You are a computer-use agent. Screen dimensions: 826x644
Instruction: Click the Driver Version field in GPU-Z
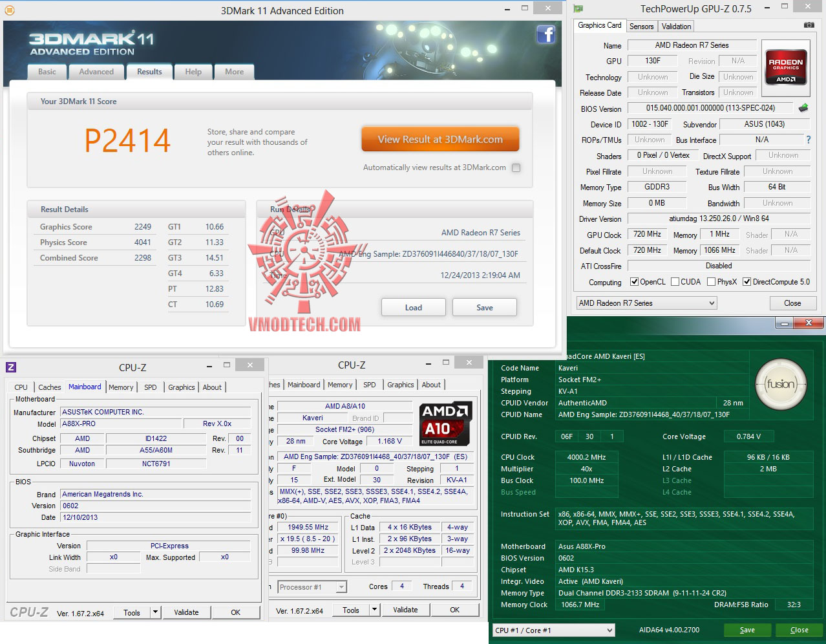click(719, 219)
